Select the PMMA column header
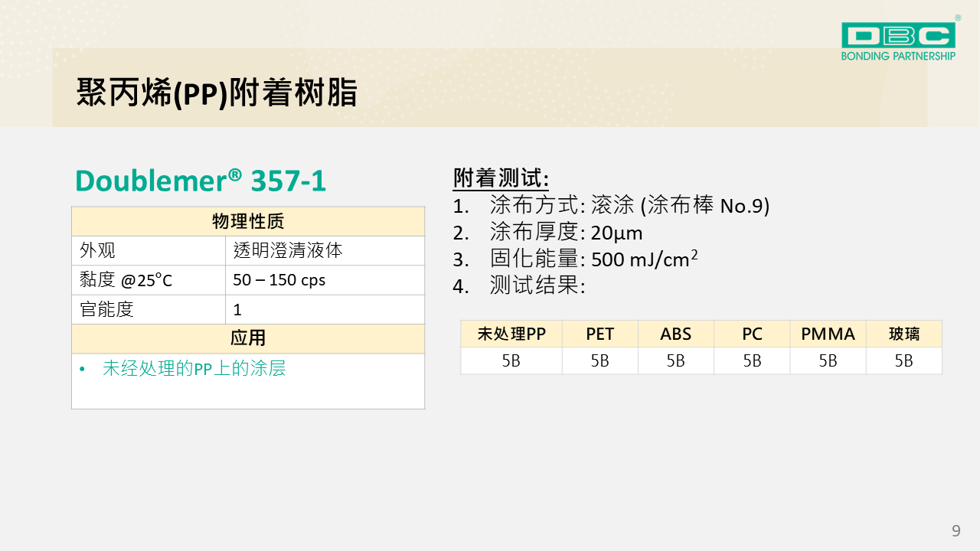980x551 pixels. [828, 334]
